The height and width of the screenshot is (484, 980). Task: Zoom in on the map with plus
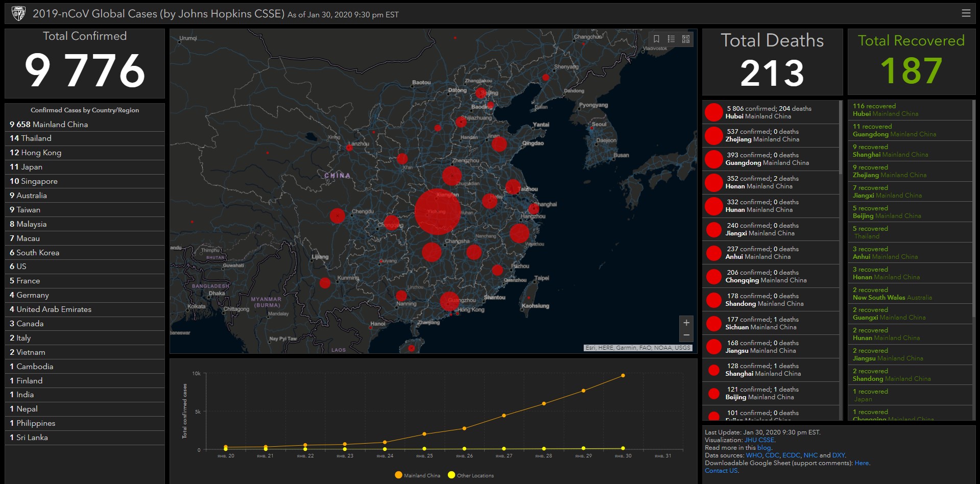686,323
